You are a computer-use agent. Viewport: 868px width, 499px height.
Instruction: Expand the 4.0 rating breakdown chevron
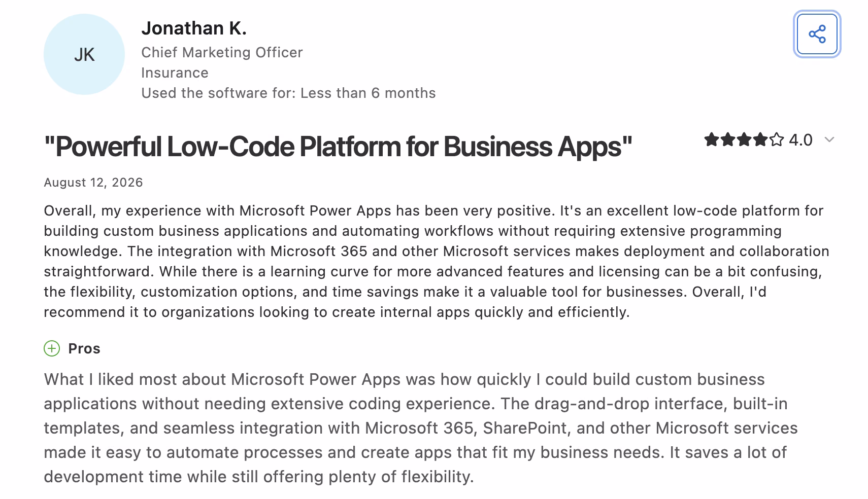click(x=829, y=139)
